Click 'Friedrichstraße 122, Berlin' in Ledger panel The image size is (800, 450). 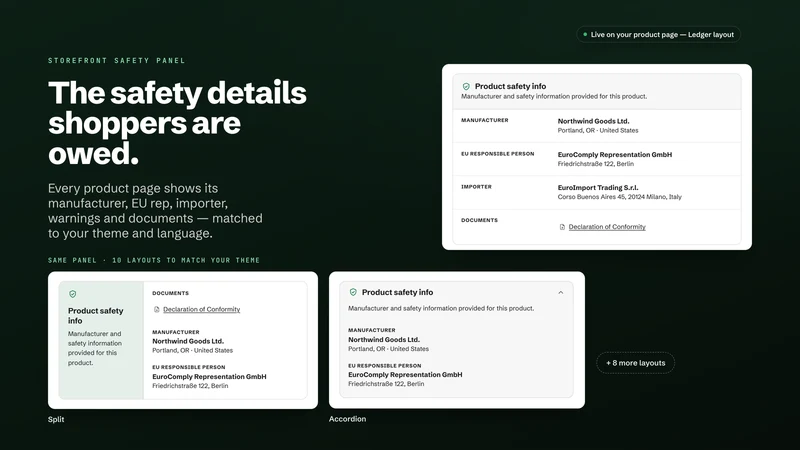tap(595, 164)
